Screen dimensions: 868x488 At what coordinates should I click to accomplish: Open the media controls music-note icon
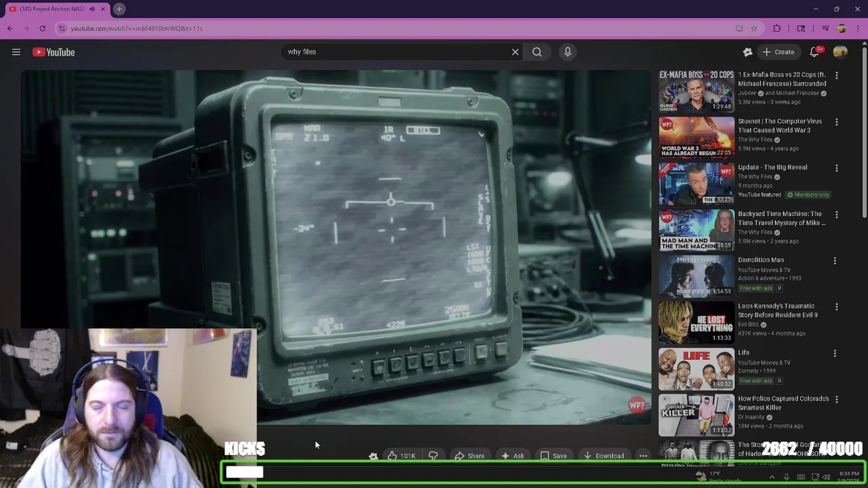click(x=825, y=28)
